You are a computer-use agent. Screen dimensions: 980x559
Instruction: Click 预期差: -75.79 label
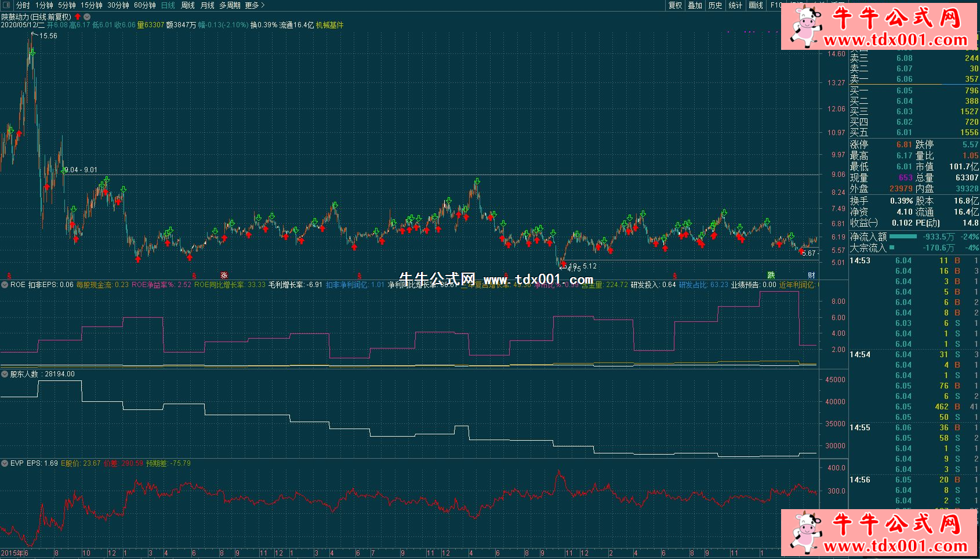pyautogui.click(x=168, y=463)
